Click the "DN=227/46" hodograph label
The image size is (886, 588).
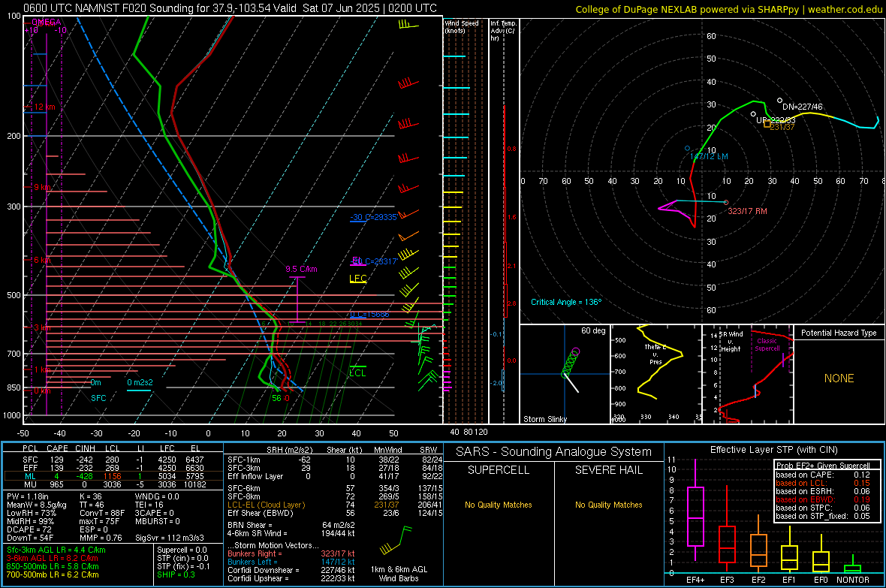tap(803, 107)
